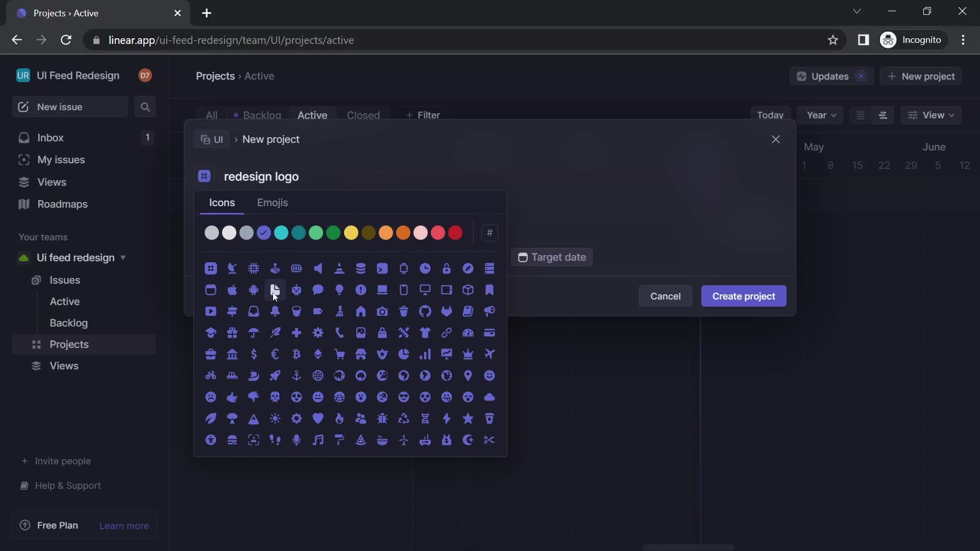The width and height of the screenshot is (980, 551).
Task: Select the crown icon in icon picker
Action: click(x=469, y=355)
